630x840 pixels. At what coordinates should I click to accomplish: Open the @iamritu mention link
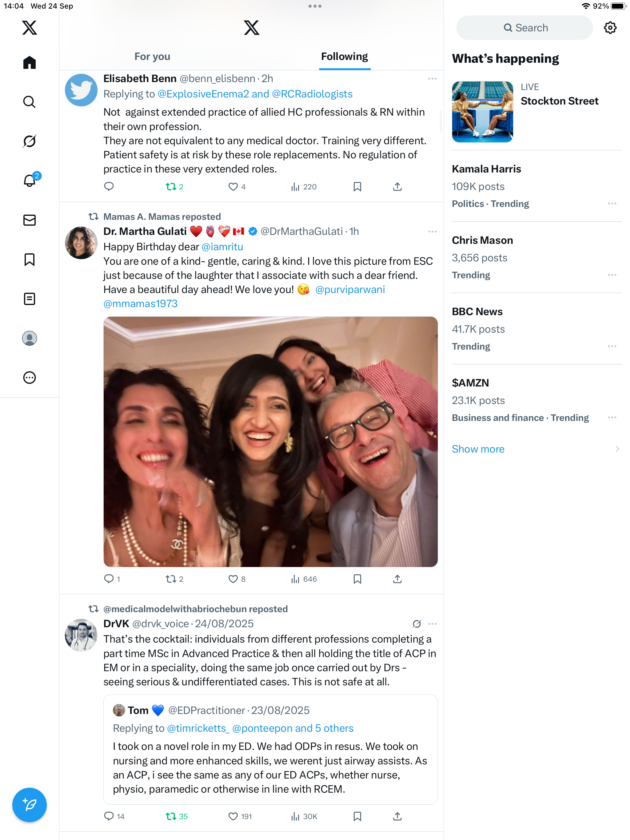[222, 247]
